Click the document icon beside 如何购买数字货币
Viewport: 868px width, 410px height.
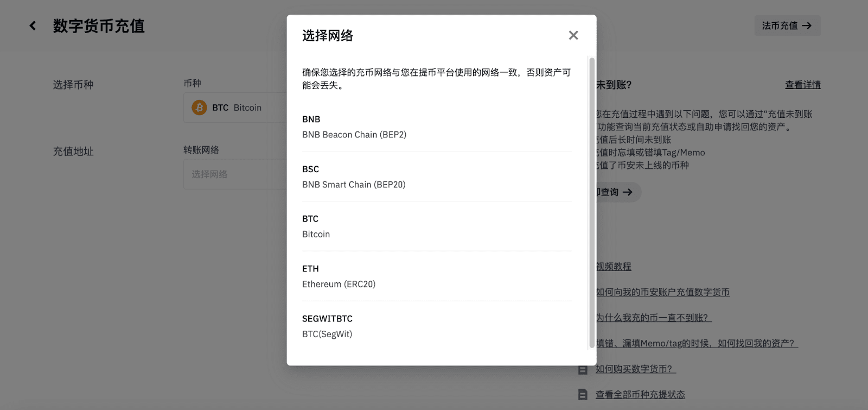coord(583,369)
